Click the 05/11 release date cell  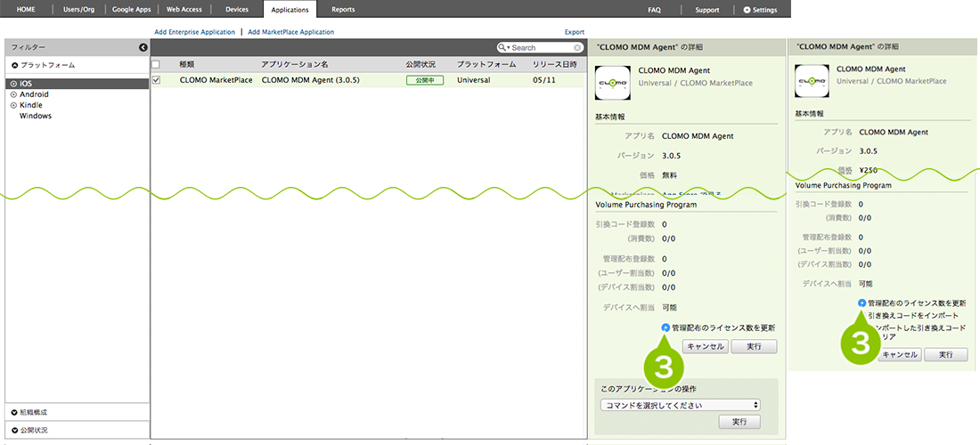pyautogui.click(x=543, y=80)
